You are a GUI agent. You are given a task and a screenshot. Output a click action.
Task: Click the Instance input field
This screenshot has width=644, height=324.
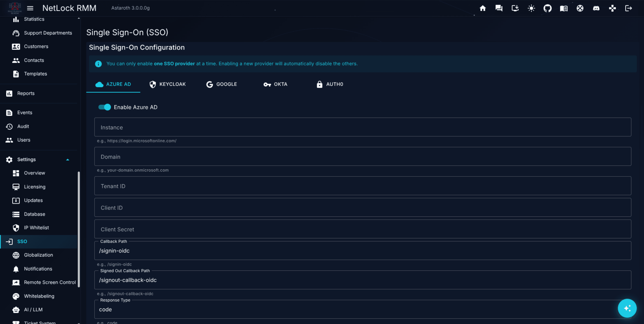(x=363, y=127)
